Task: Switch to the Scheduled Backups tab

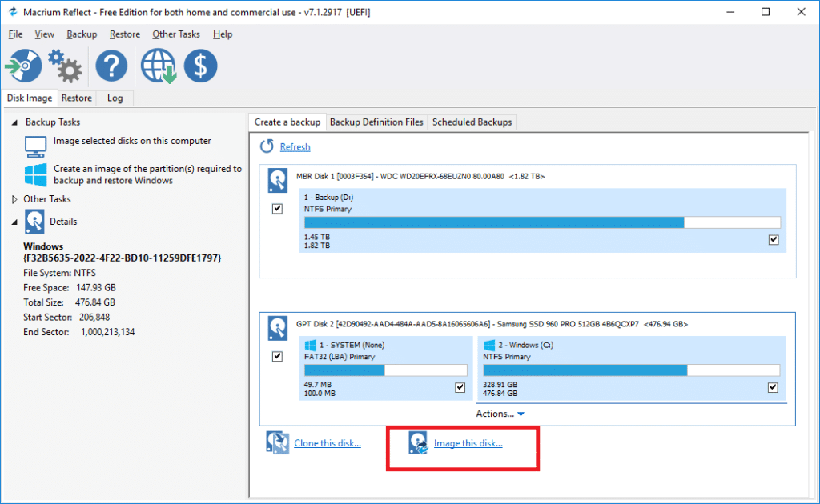Action: [x=472, y=122]
